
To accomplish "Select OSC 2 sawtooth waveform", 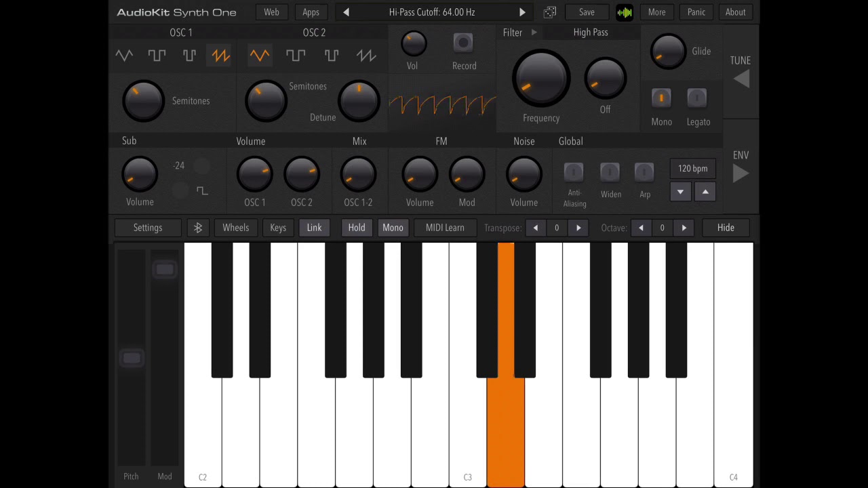I will [366, 56].
